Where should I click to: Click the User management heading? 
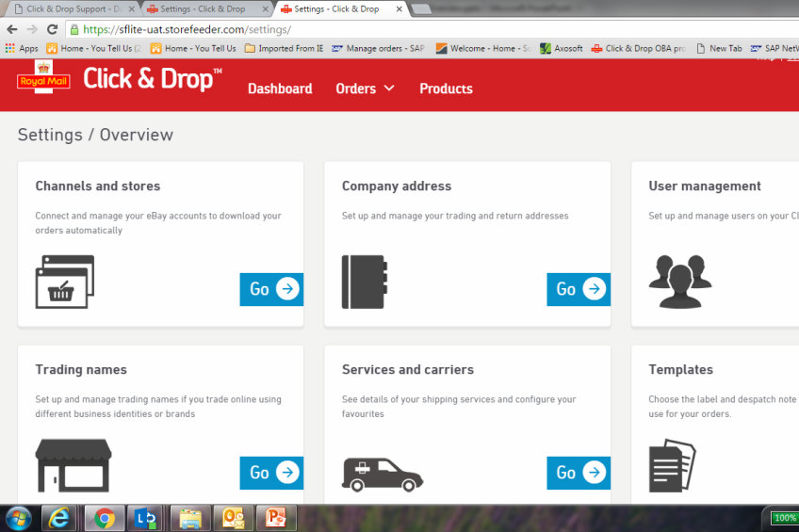pyautogui.click(x=705, y=186)
